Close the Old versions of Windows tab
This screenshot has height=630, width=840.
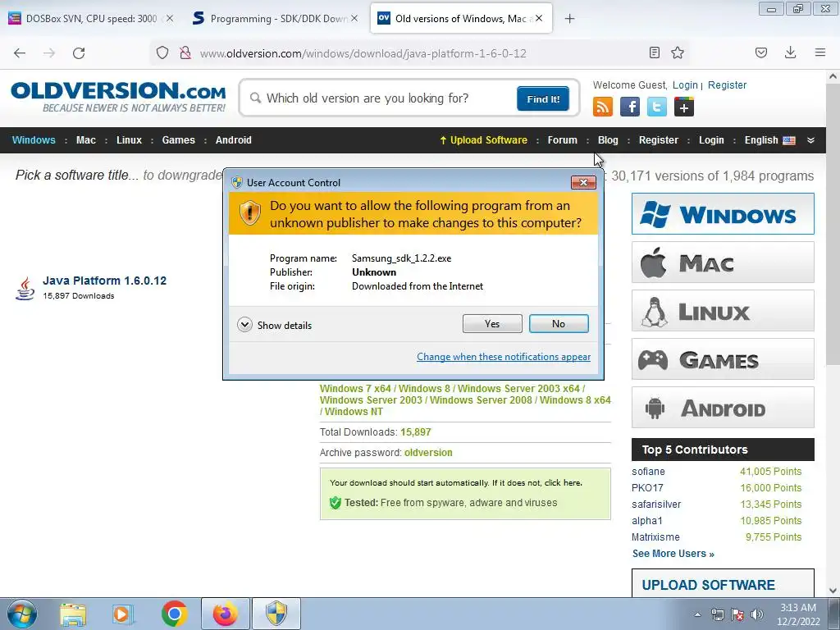click(539, 18)
